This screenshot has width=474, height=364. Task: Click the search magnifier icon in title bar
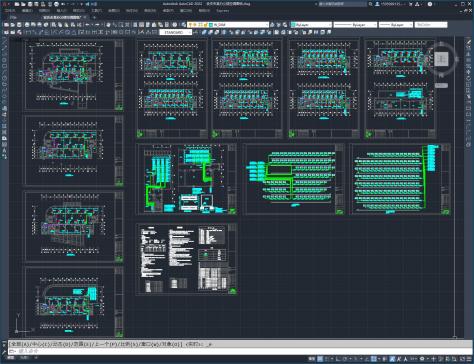(x=370, y=4)
